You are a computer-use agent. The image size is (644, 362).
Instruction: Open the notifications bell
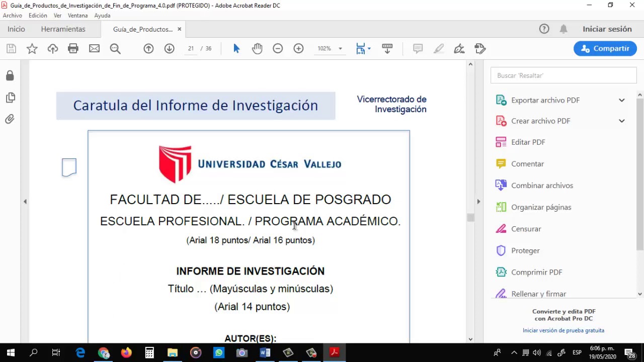click(x=563, y=29)
